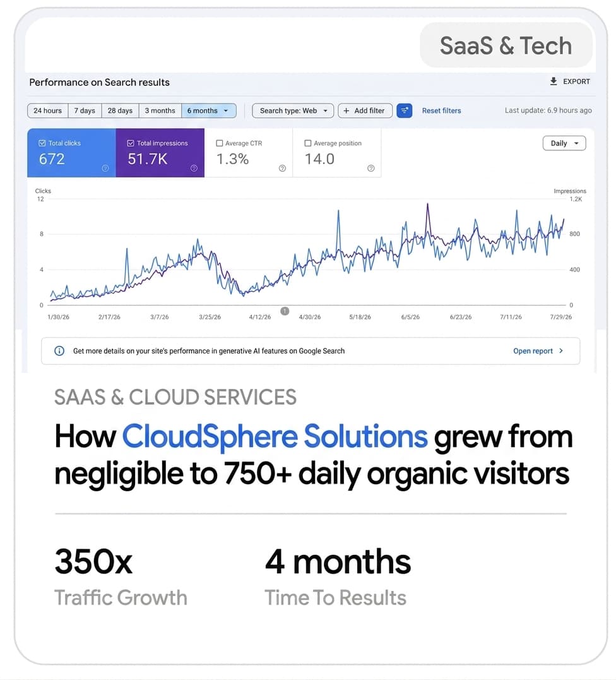Click the Reset filters link

coord(441,110)
